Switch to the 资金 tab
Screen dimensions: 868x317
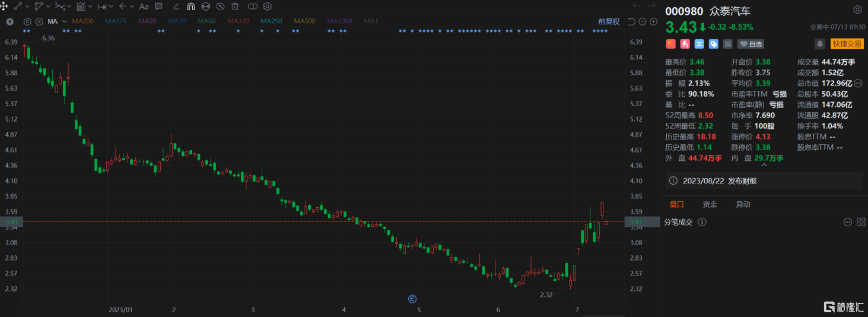tap(710, 204)
